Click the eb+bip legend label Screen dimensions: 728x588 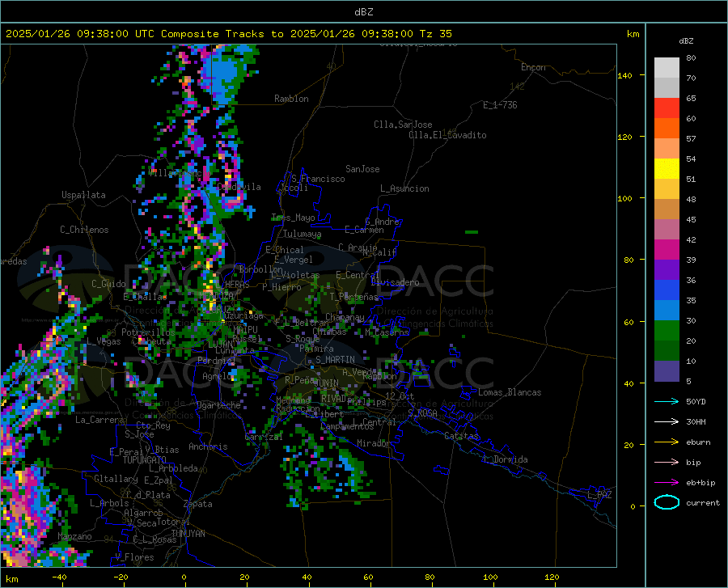click(700, 483)
